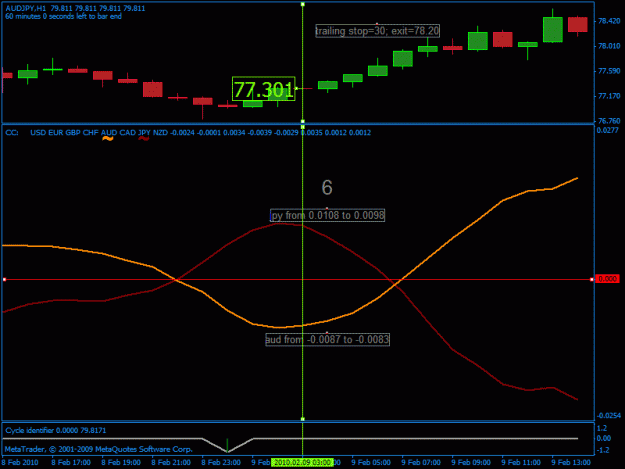Click the GBP label in CC indicator
Image resolution: width=625 pixels, height=469 pixels.
coord(73,133)
